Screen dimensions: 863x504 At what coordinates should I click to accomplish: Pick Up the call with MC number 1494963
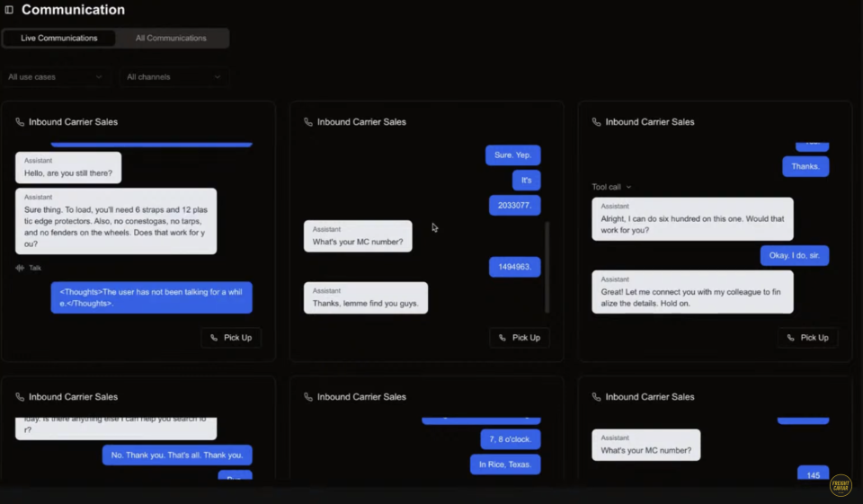tap(520, 338)
